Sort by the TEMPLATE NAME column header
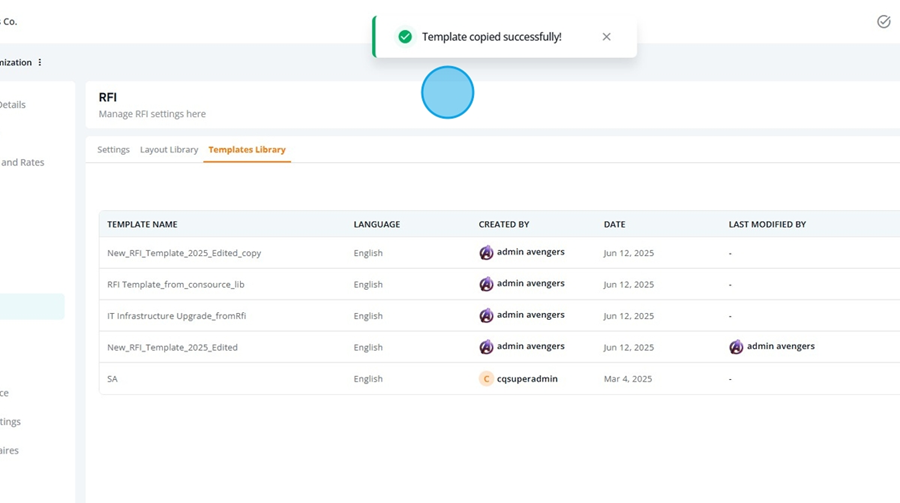The image size is (900, 503). (142, 225)
